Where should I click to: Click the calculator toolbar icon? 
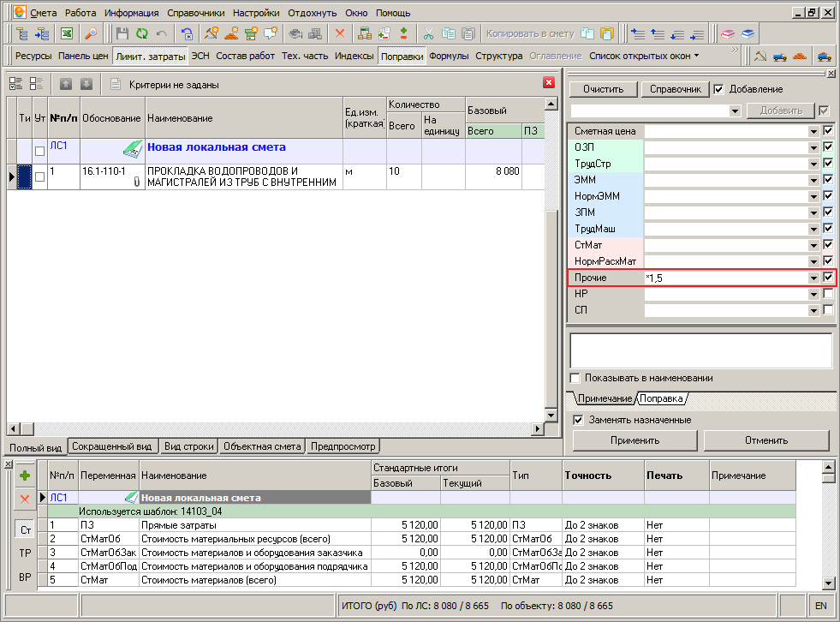click(365, 33)
